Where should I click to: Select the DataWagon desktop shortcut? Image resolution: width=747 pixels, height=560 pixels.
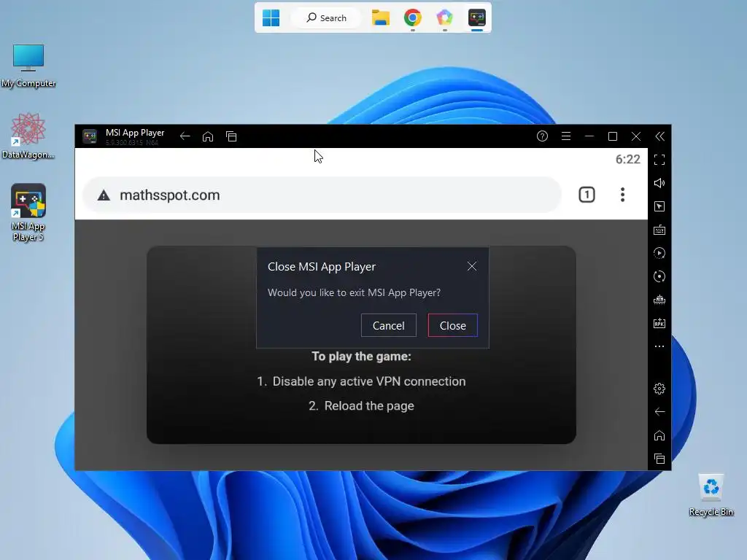28,136
